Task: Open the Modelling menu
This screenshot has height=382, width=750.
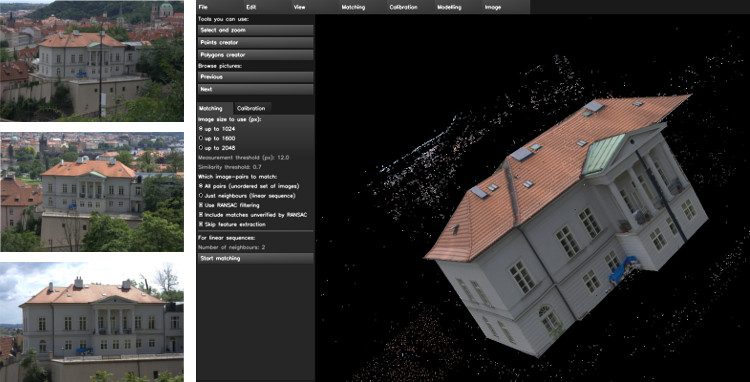Action: pos(459,7)
